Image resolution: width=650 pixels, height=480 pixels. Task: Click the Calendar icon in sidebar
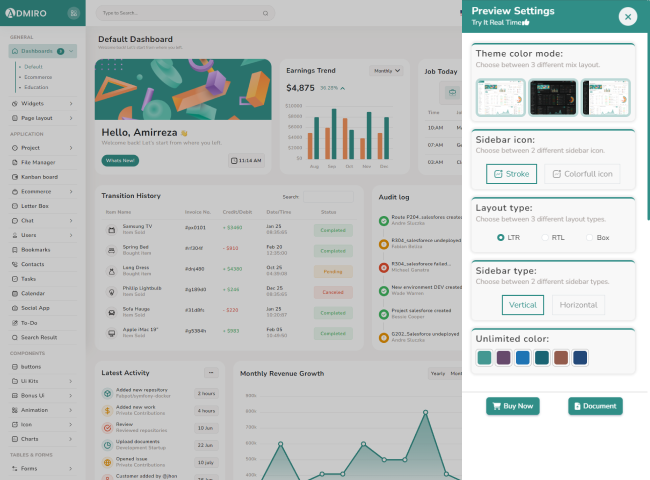click(x=14, y=293)
